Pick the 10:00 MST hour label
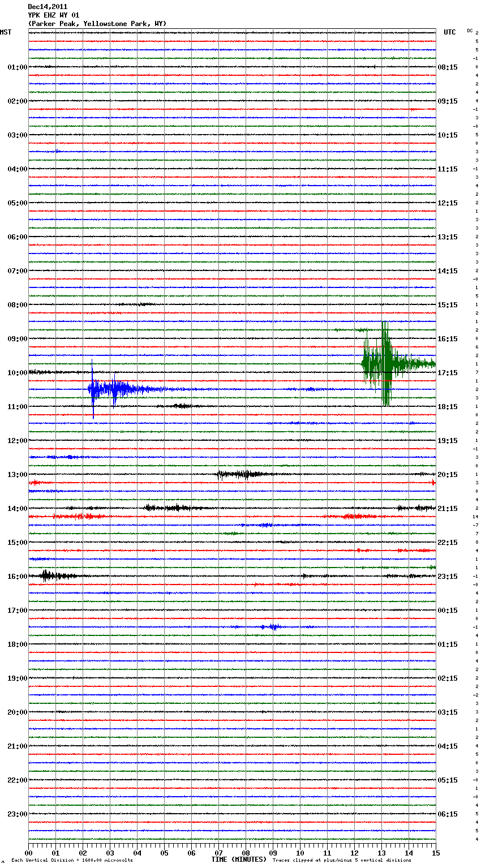The width and height of the screenshot is (481, 868). coord(17,373)
